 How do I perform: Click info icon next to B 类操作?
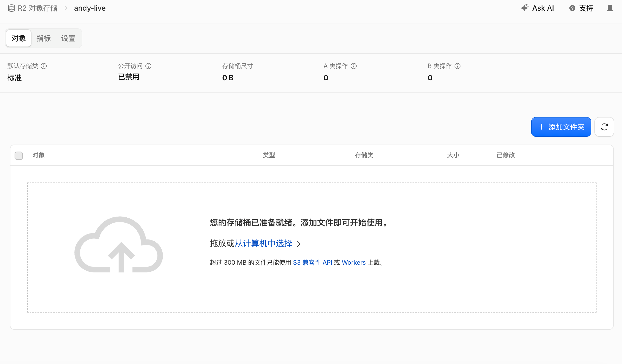click(x=458, y=66)
